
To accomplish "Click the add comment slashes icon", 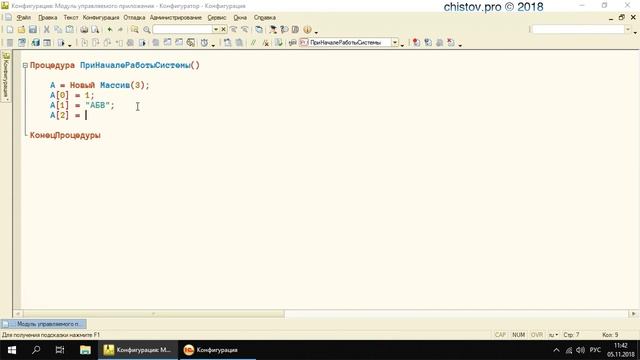I will (x=253, y=42).
